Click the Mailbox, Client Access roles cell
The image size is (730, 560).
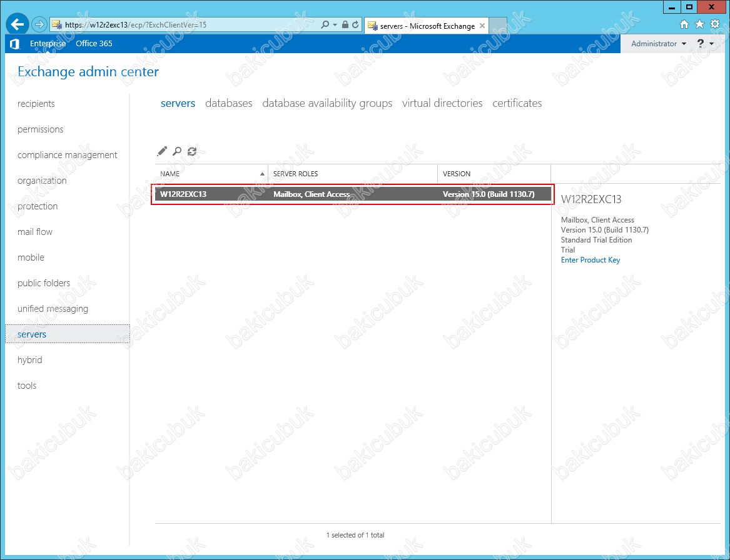click(x=312, y=194)
